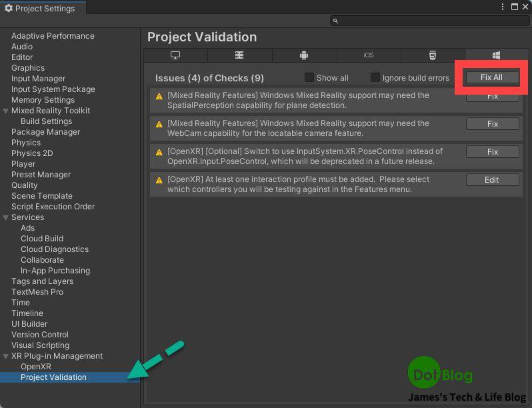The height and width of the screenshot is (408, 532).
Task: Select Ads under Services
Action: 28,228
